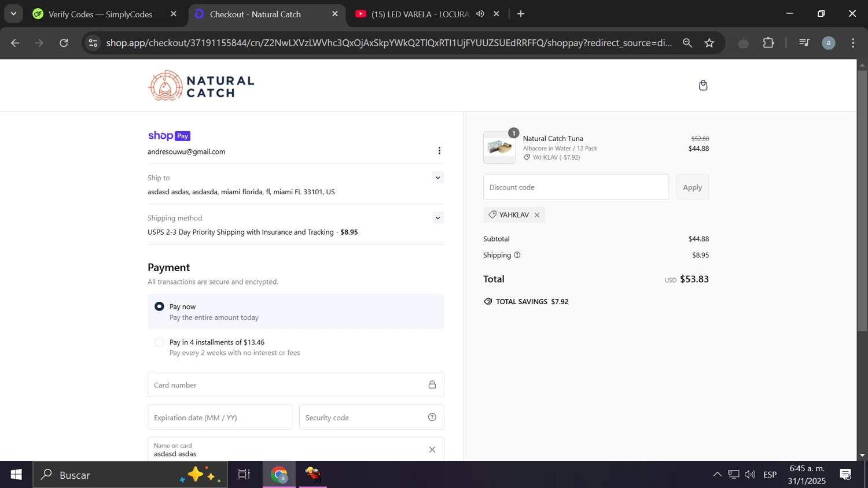The width and height of the screenshot is (868, 488).
Task: Click the Name on card field
Action: [x=296, y=450]
